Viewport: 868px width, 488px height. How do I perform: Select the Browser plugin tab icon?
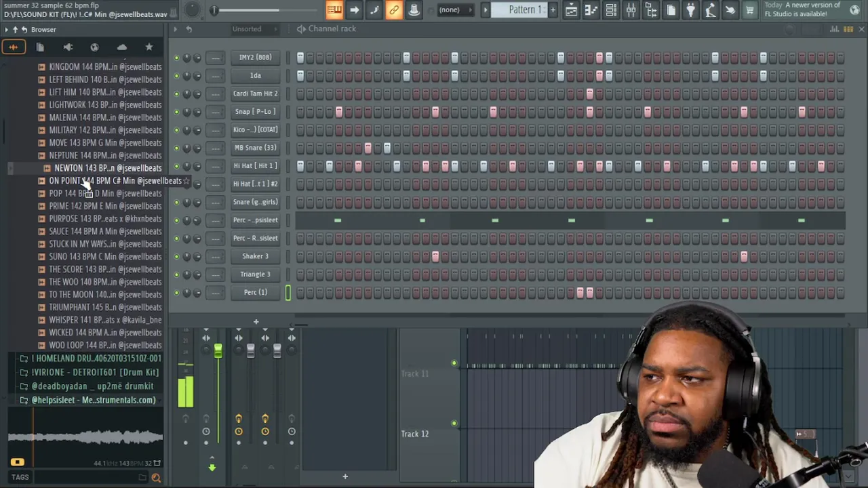click(x=68, y=47)
